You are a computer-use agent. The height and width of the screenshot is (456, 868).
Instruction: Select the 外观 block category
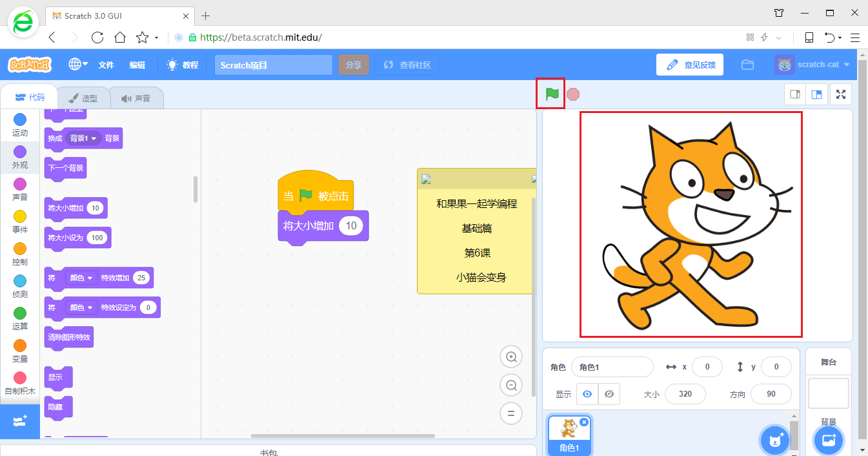tap(20, 157)
